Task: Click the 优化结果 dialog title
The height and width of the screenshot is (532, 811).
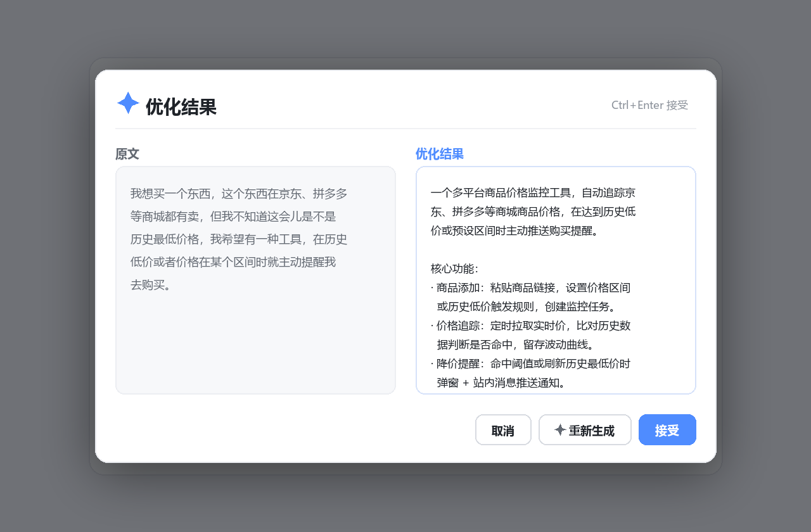Action: pyautogui.click(x=181, y=107)
